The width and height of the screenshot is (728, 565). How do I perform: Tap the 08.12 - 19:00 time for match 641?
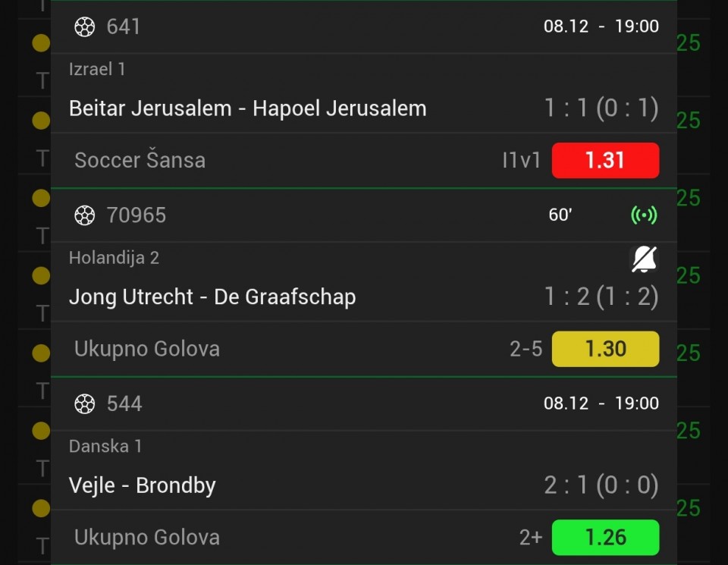click(x=601, y=27)
